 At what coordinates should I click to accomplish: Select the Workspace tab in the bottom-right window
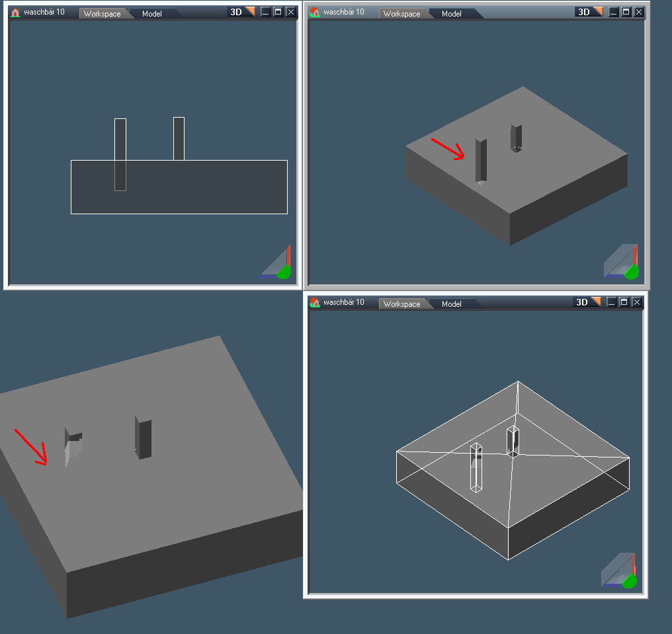click(401, 304)
